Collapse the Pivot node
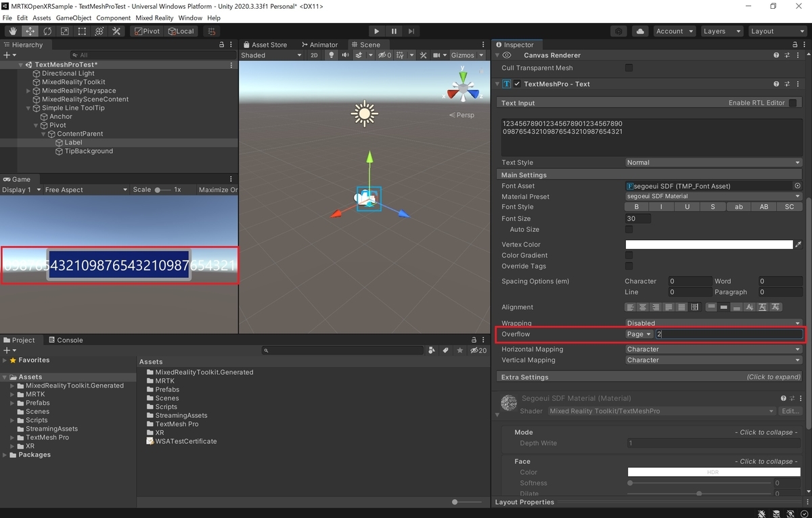The height and width of the screenshot is (518, 812). 37,125
